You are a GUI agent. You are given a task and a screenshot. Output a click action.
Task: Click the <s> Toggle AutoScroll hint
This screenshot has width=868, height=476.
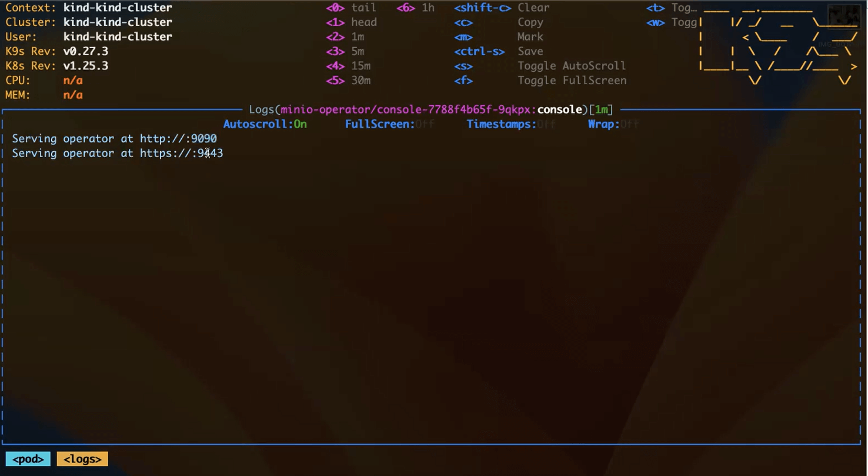539,66
